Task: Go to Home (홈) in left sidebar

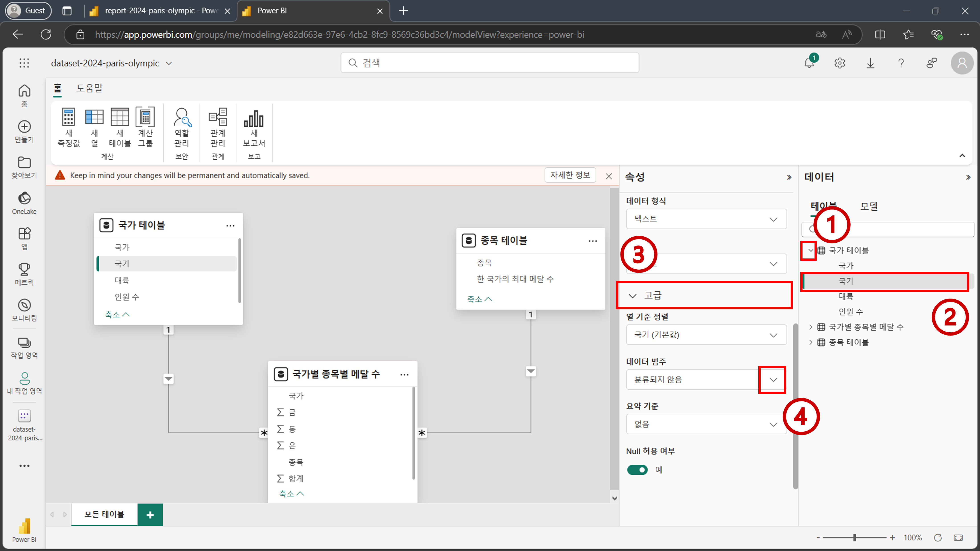Action: [x=24, y=96]
